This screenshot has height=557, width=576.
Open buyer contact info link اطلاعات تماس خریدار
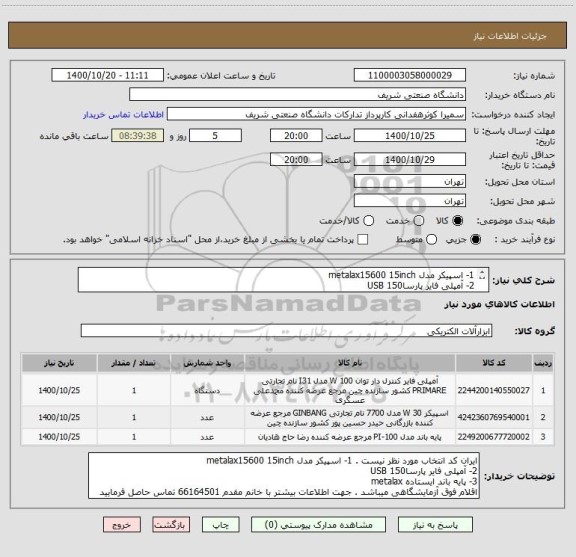(123, 115)
